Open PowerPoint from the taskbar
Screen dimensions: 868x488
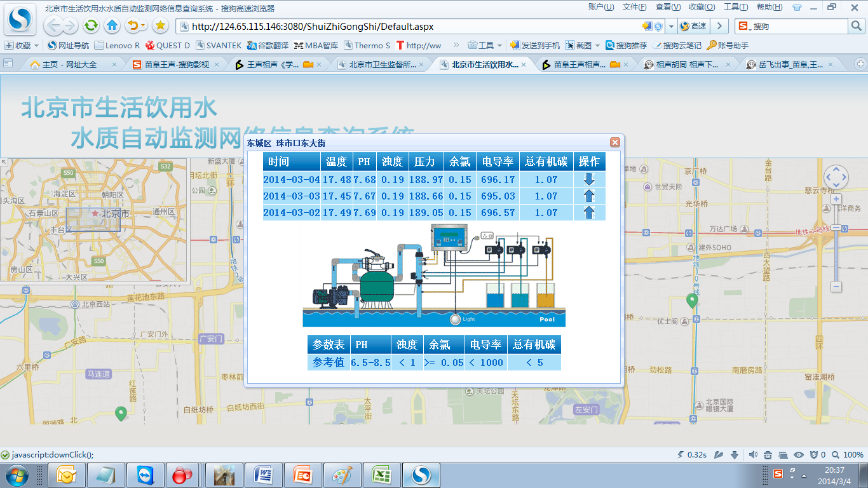point(302,475)
